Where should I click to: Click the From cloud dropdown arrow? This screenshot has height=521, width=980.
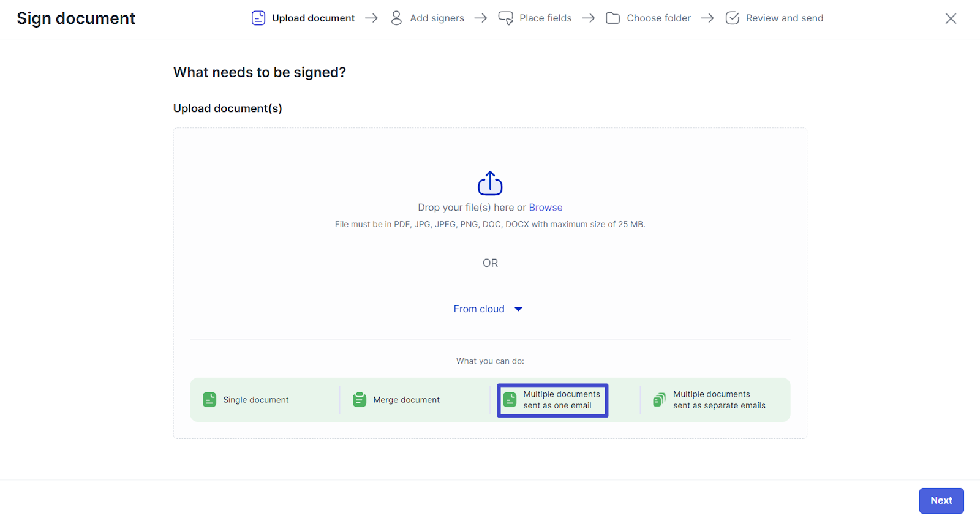click(518, 309)
